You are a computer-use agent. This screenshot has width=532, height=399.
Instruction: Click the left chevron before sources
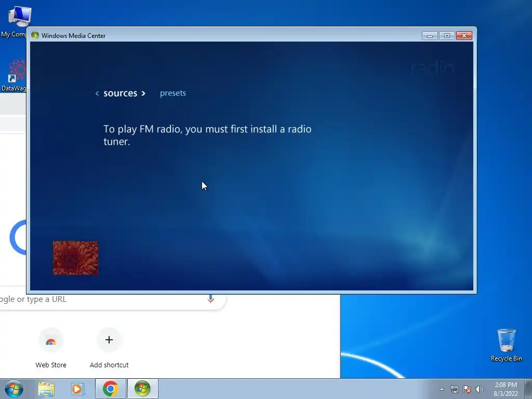(x=97, y=94)
